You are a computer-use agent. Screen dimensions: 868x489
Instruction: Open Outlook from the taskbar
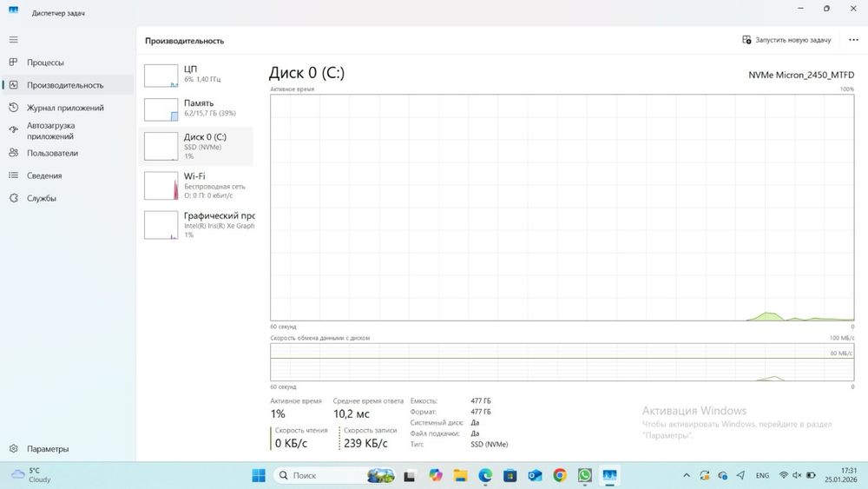tap(535, 475)
